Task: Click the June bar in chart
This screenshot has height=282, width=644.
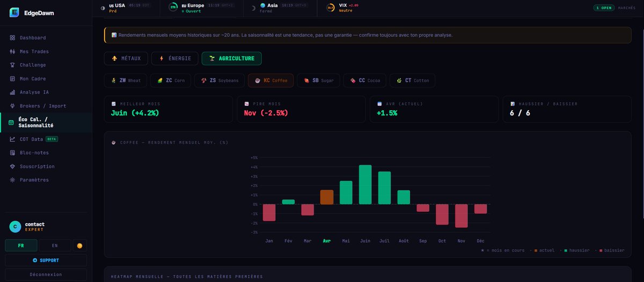Action: click(x=365, y=184)
